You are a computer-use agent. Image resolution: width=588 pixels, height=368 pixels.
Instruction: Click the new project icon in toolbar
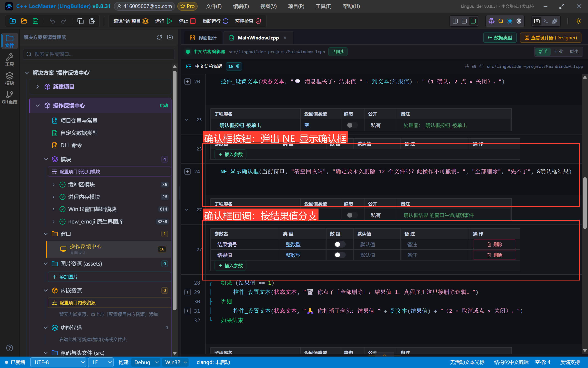12,21
